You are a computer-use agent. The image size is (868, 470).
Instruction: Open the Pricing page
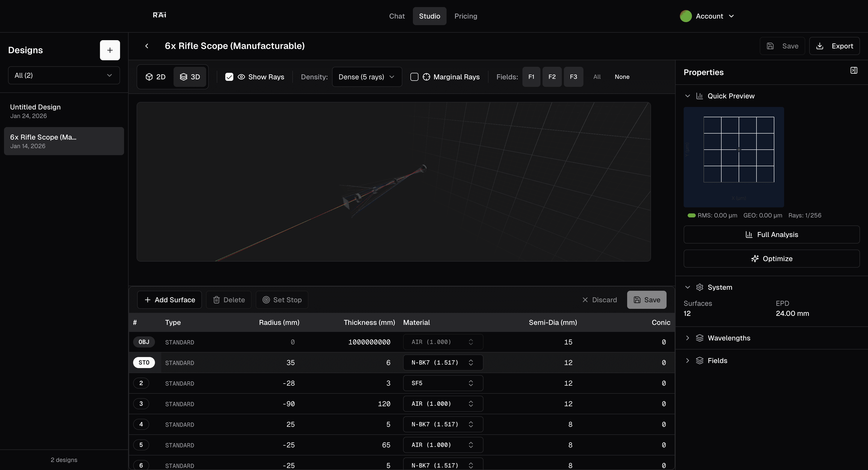pos(466,16)
